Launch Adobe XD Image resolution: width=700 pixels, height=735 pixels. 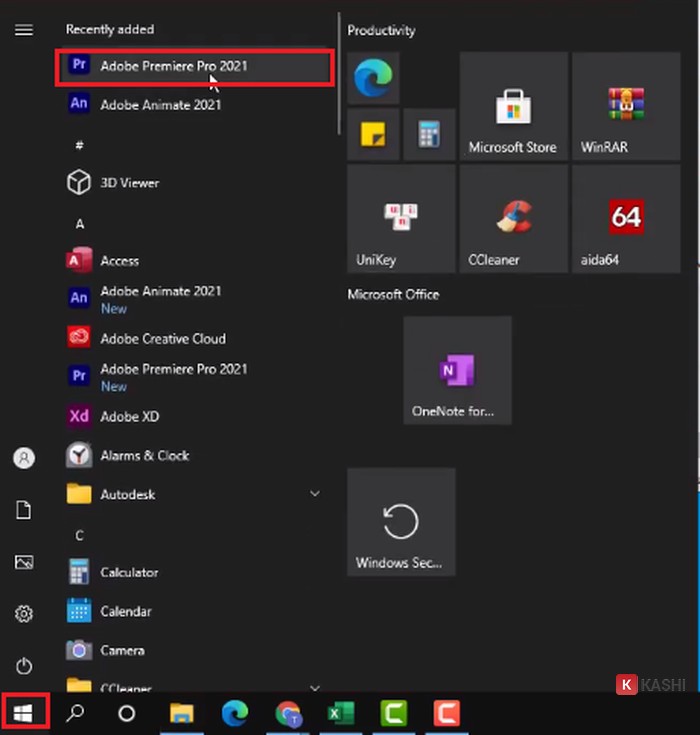tap(195, 416)
